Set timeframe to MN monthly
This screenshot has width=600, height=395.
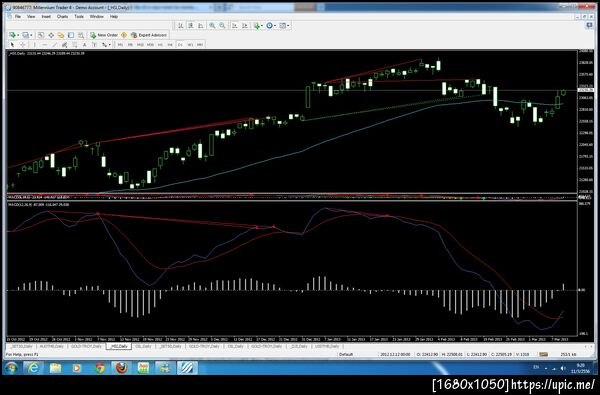click(x=200, y=44)
